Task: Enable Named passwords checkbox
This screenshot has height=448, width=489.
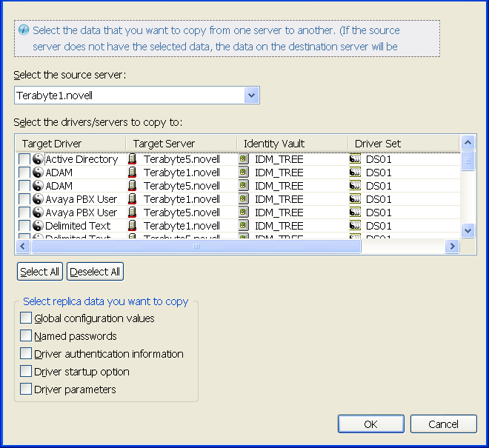Action: [x=26, y=335]
